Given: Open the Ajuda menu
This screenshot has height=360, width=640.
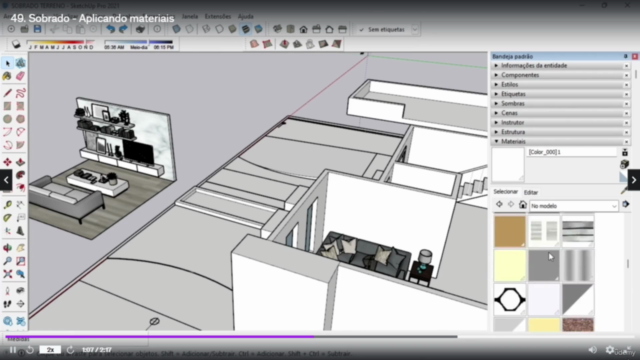Looking at the screenshot, I should (x=246, y=16).
